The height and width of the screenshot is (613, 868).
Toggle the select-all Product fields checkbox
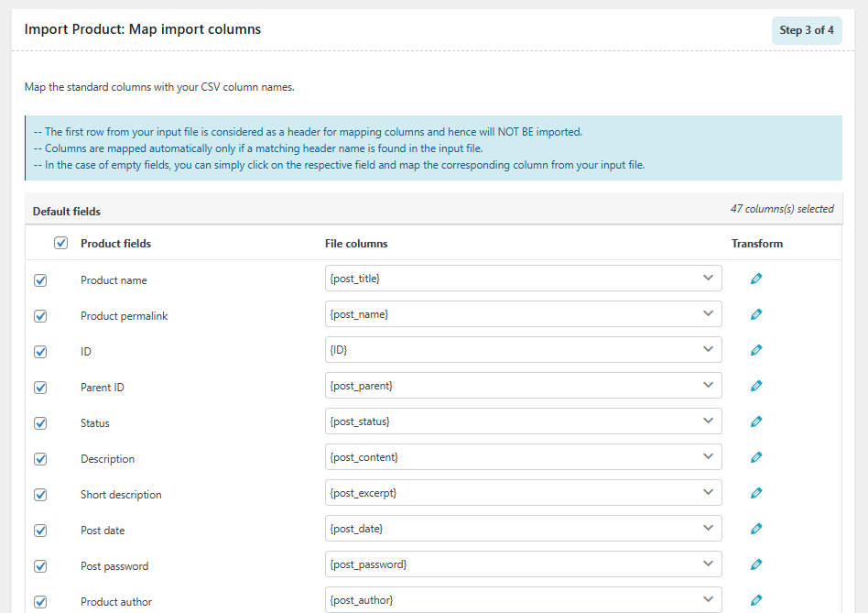(x=60, y=243)
